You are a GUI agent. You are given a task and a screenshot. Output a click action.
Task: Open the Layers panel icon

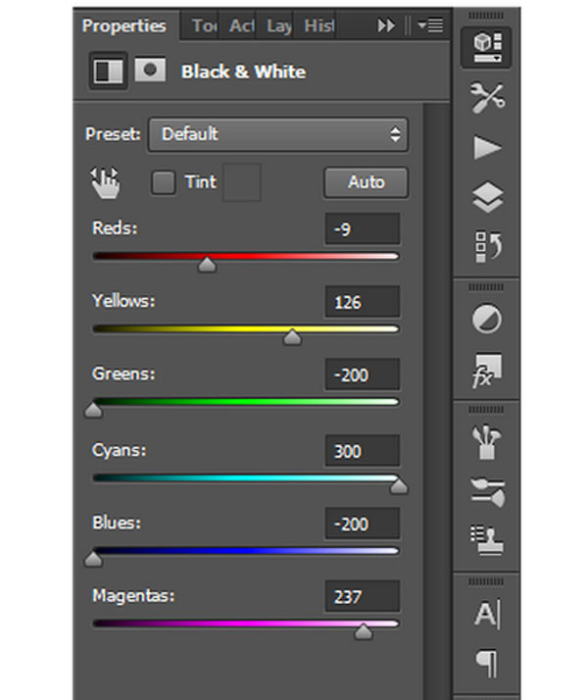(x=486, y=199)
